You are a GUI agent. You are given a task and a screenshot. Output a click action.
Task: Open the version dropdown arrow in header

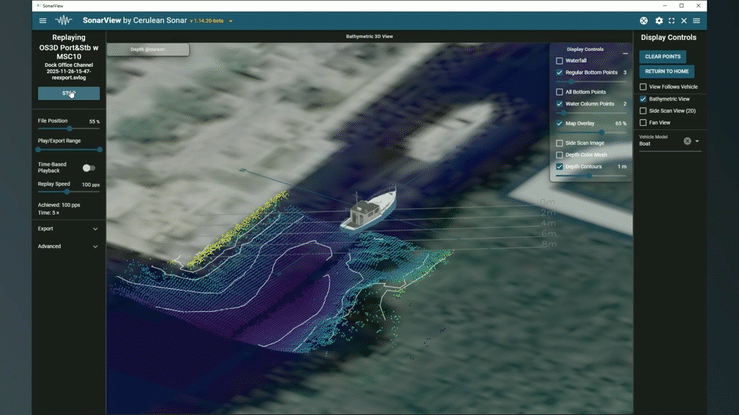[x=231, y=21]
